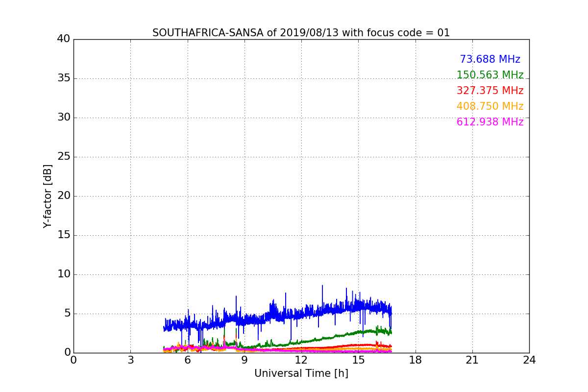
Task: Click the Y-factor [dB] axis label
Action: (48, 196)
